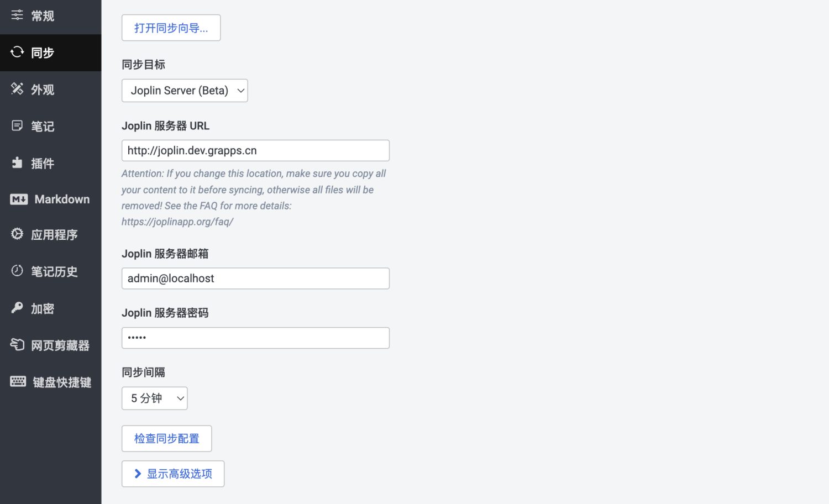Click the Appearance (外观) tools icon
This screenshot has width=829, height=504.
tap(17, 88)
